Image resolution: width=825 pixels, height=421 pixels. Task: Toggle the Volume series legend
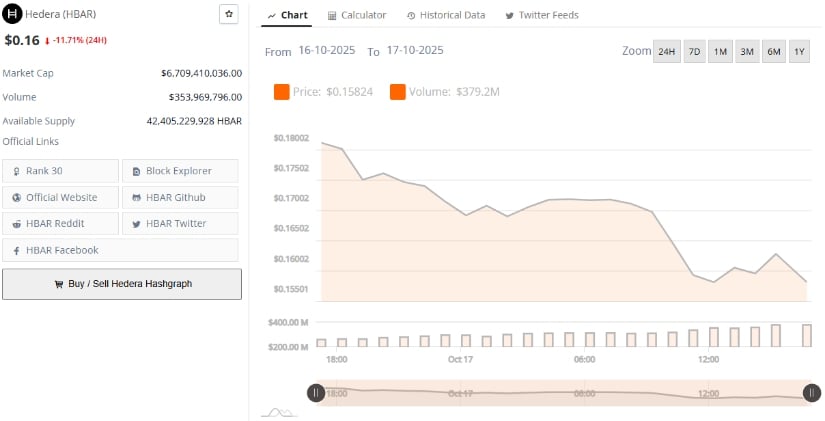coord(445,92)
